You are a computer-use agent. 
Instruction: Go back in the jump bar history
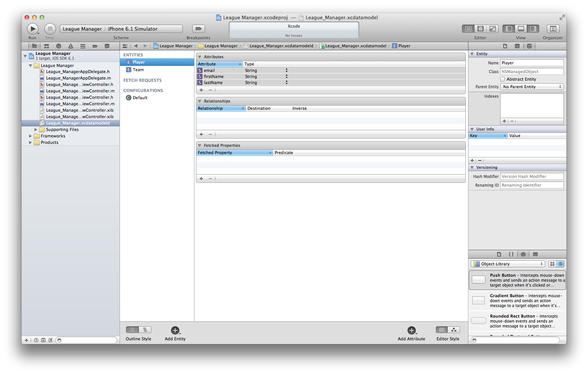click(x=136, y=46)
